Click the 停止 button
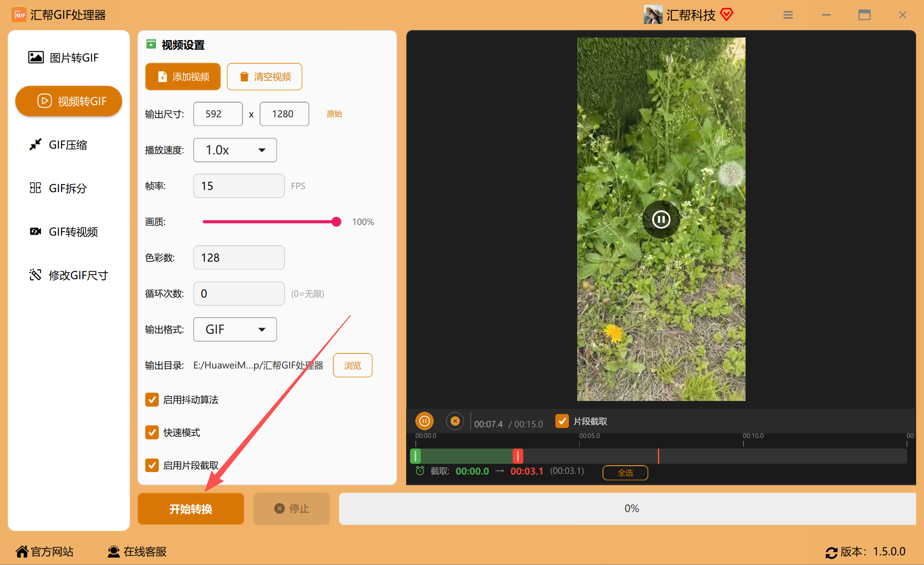Image resolution: width=924 pixels, height=565 pixels. [x=291, y=509]
